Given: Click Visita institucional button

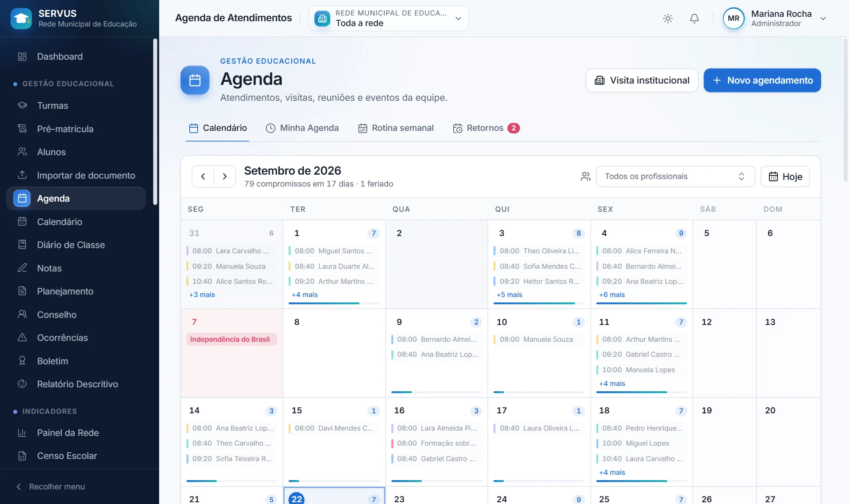Looking at the screenshot, I should (x=642, y=80).
